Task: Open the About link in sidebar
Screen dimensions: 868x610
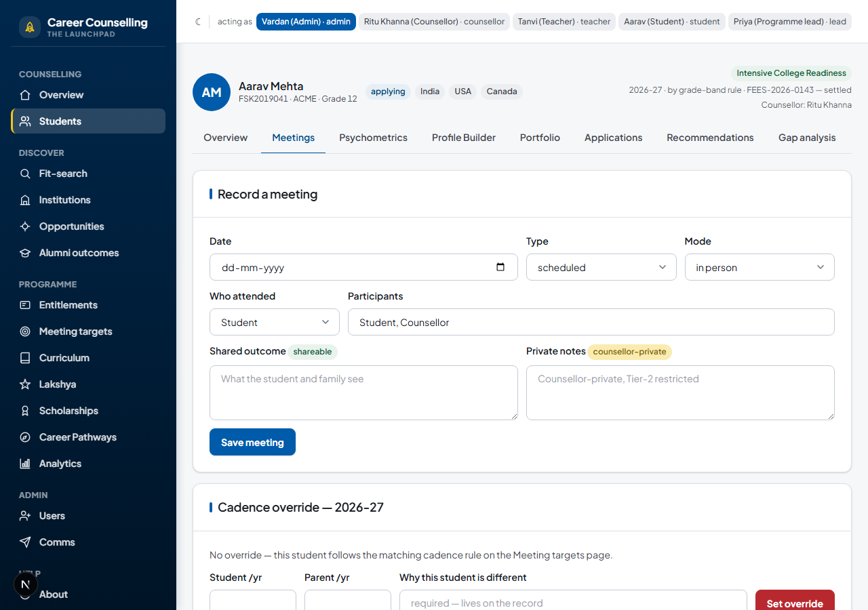Action: 88,594
